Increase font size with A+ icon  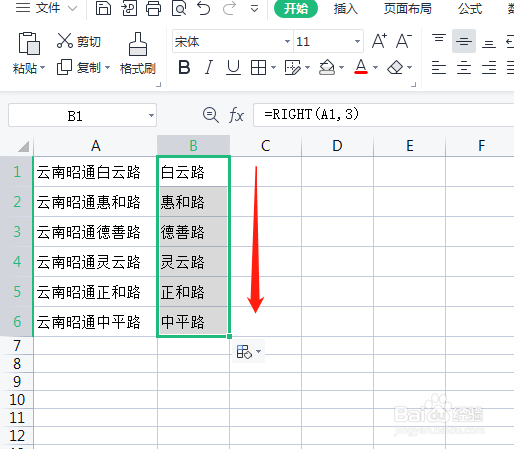point(379,41)
